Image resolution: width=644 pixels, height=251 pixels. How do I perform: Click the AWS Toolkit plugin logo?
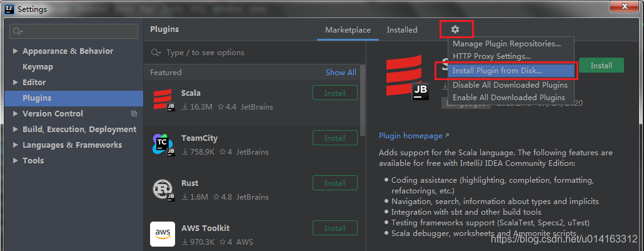(163, 233)
